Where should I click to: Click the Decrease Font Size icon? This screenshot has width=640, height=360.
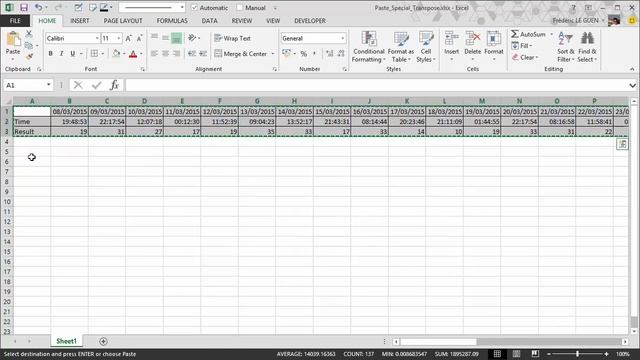click(x=139, y=38)
